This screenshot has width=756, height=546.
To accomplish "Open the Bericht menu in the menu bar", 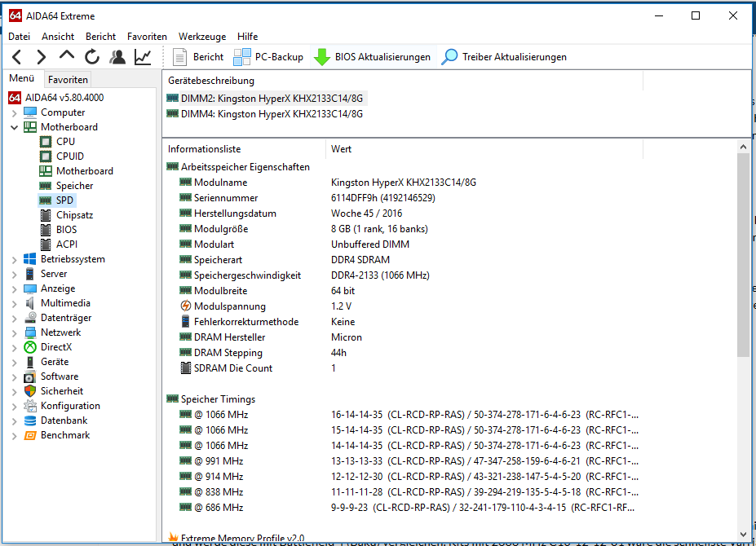I will 101,37.
